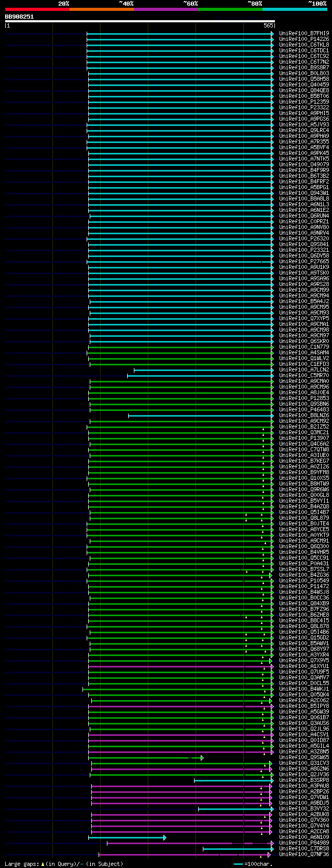Click the green ~80% identity legend segment
Screen dimensions: 332x868
point(230,9)
